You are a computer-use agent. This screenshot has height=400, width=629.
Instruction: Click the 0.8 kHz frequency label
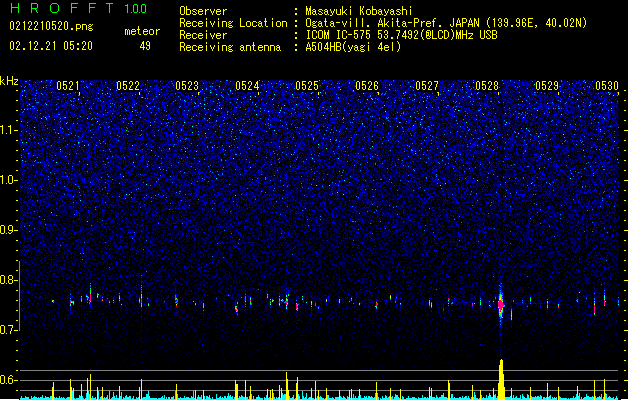pyautogui.click(x=9, y=280)
